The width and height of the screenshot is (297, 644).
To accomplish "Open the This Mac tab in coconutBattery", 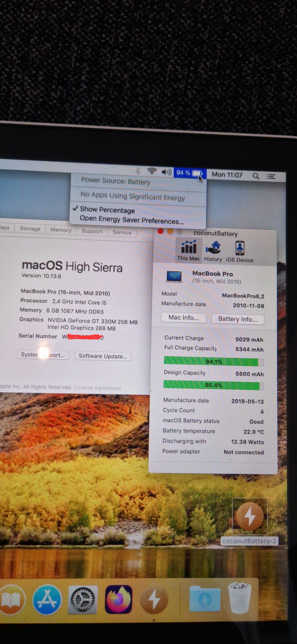I will click(x=189, y=250).
